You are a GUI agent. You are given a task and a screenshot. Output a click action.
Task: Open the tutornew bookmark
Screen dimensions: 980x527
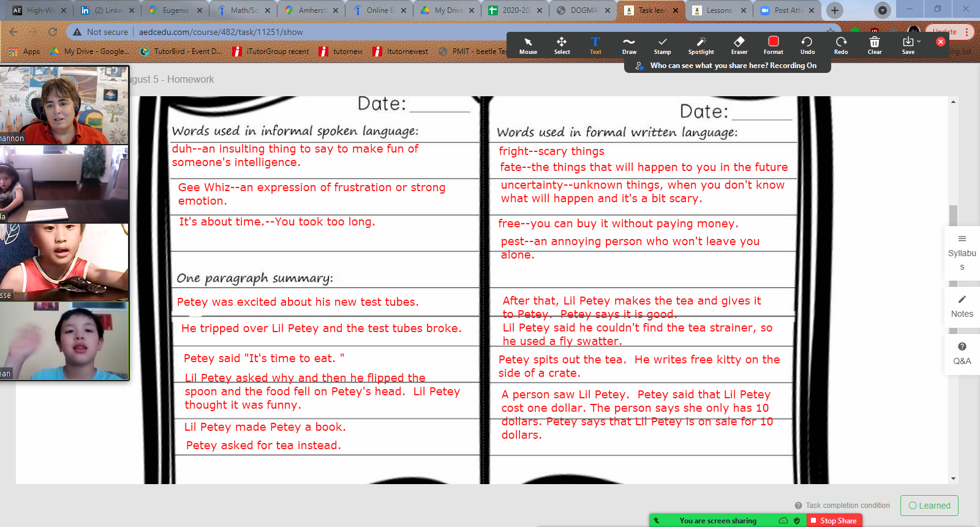pos(341,51)
